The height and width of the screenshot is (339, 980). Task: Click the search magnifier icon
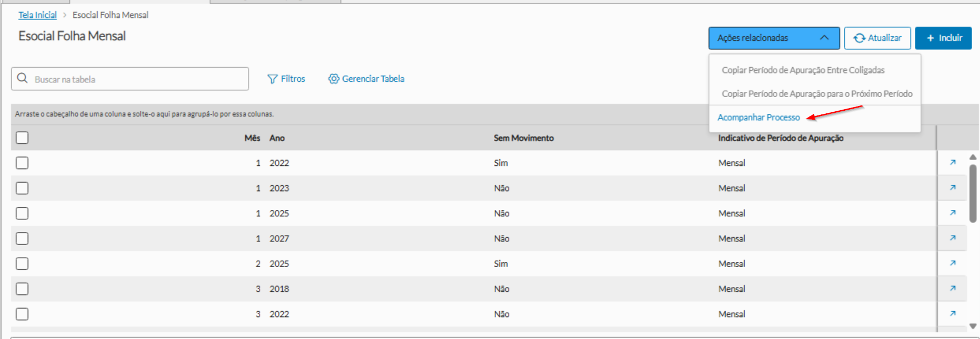pos(23,79)
